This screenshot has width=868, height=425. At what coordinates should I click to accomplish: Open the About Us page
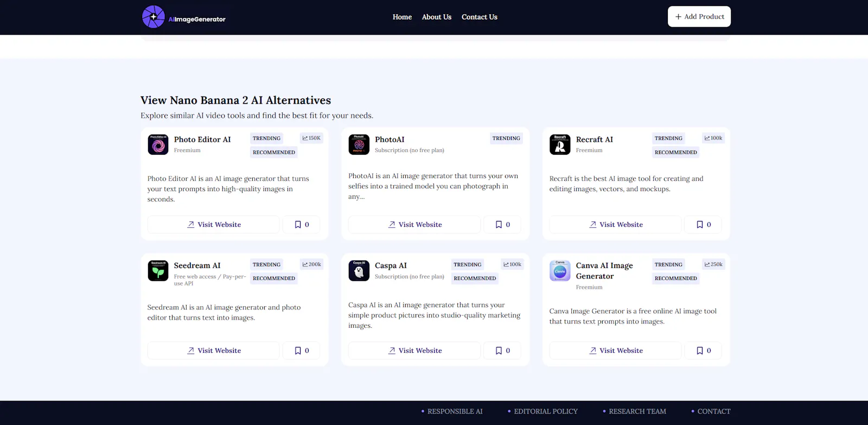(x=437, y=17)
